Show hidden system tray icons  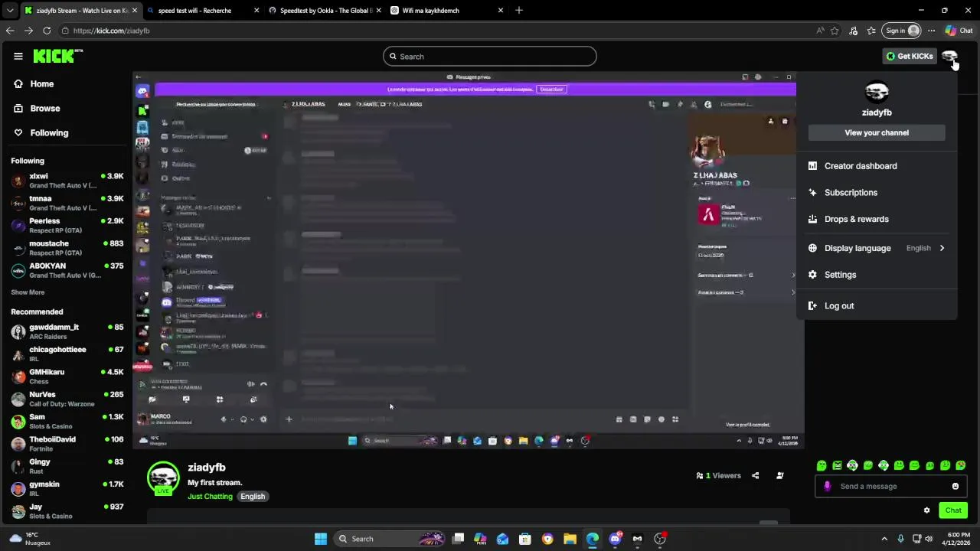point(884,539)
